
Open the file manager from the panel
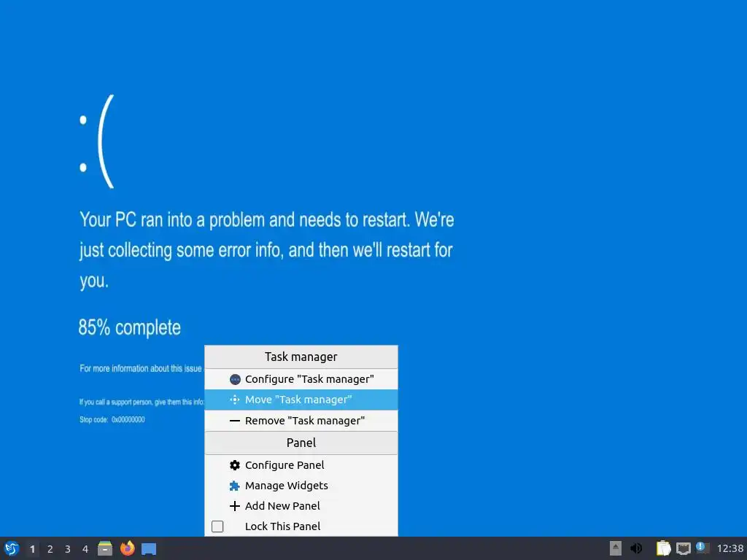click(x=105, y=548)
